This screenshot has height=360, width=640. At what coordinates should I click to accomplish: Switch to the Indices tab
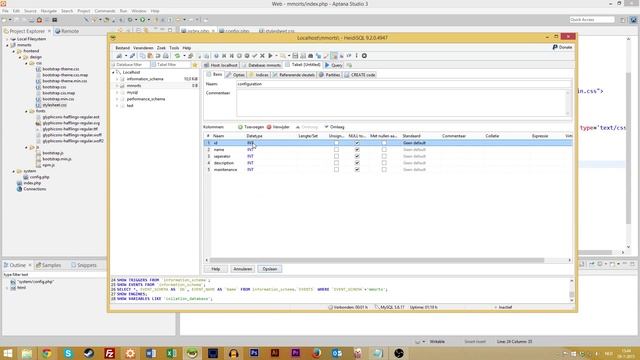click(259, 75)
